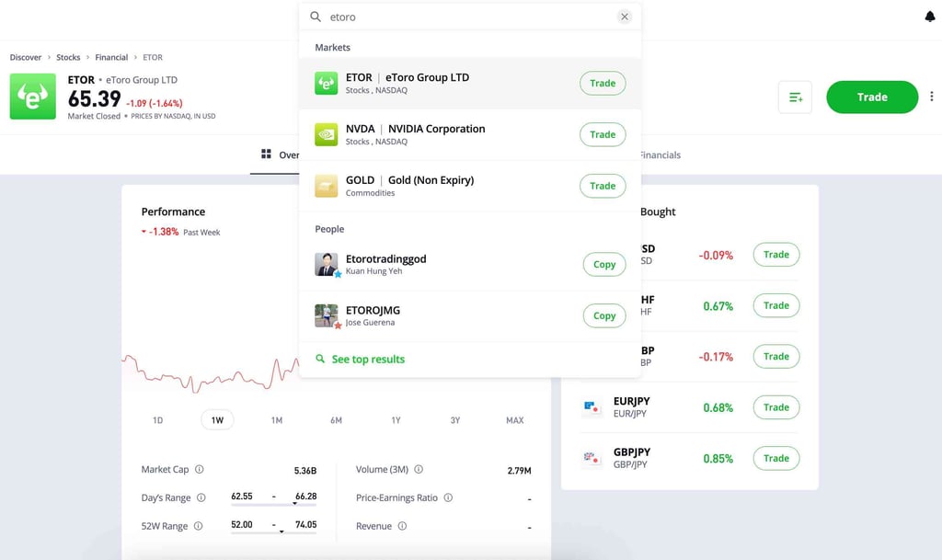Select the 1D chart period
942x560 pixels.
pyautogui.click(x=157, y=419)
